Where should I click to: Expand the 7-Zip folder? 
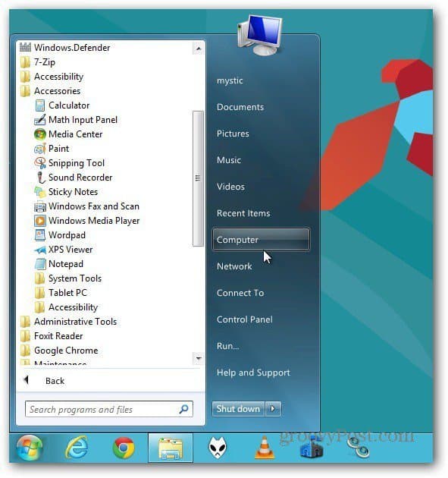click(x=38, y=62)
